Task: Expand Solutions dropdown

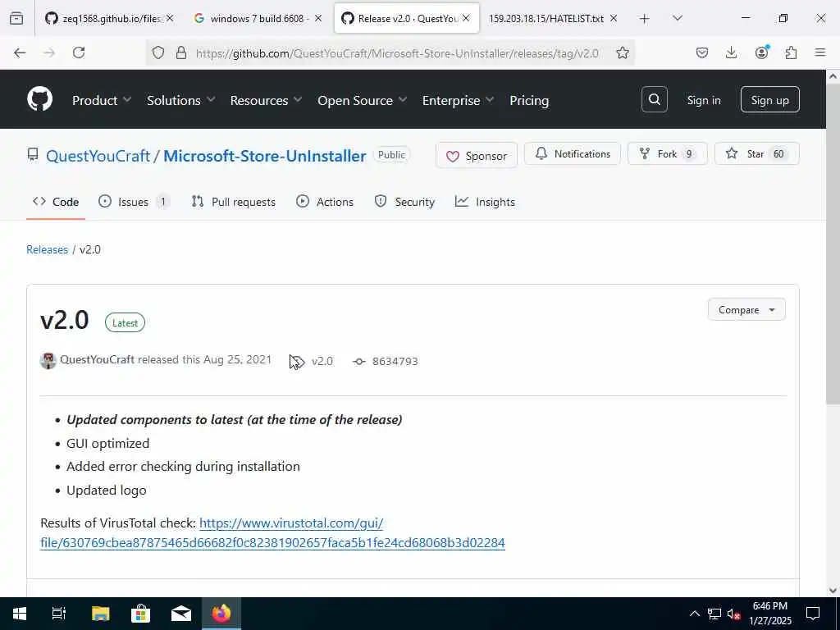Action: point(181,100)
